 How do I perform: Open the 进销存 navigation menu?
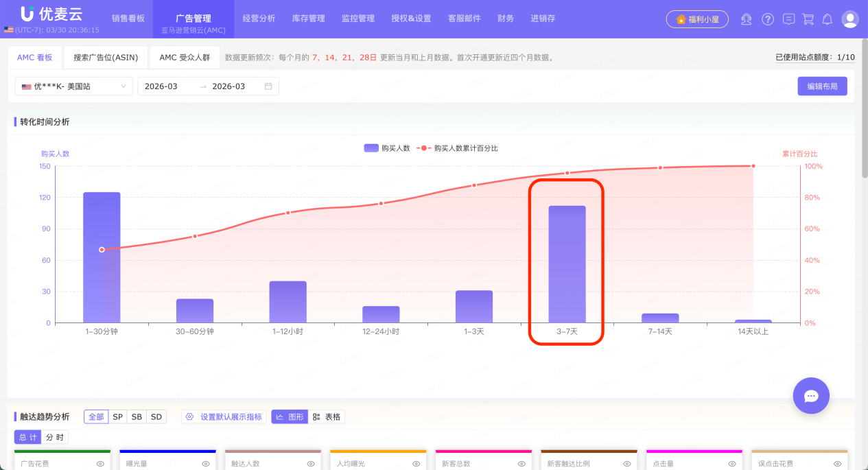(543, 19)
